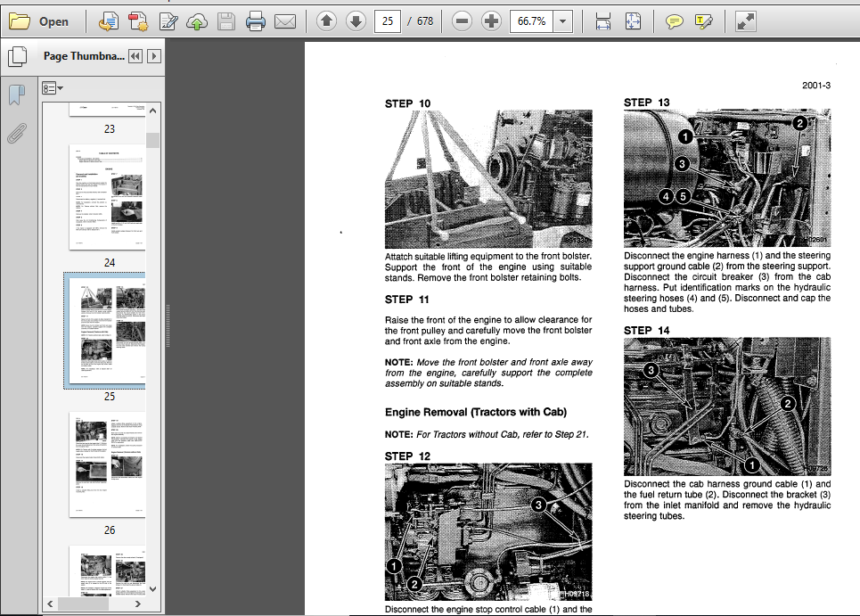Screen dimensions: 860x616
Task: Click the thumbnail vertical scrollbar thumb
Action: click(x=153, y=141)
